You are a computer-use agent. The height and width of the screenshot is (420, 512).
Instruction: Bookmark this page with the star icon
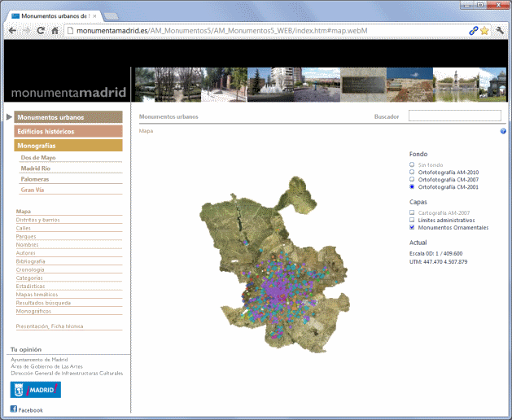point(484,31)
